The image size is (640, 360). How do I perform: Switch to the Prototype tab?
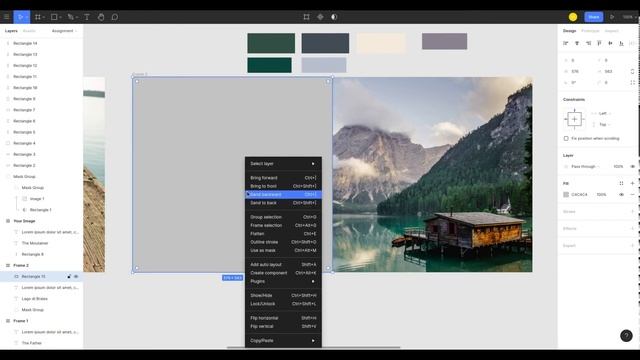click(x=590, y=31)
